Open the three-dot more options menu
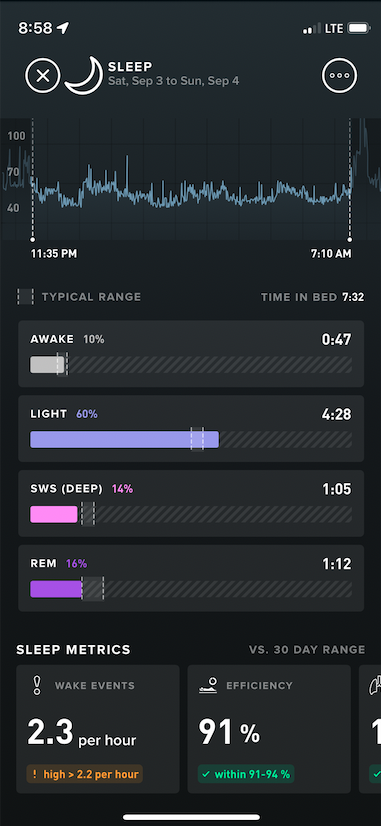 click(339, 76)
